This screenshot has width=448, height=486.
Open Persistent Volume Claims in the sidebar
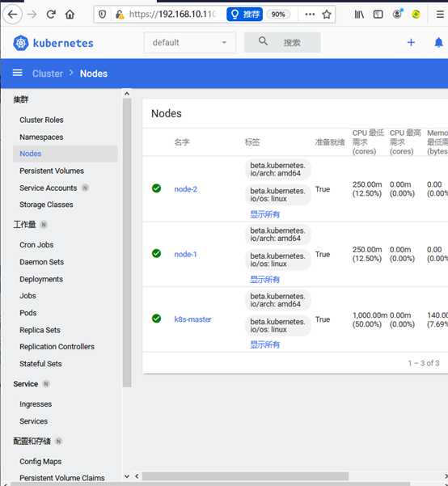point(62,478)
